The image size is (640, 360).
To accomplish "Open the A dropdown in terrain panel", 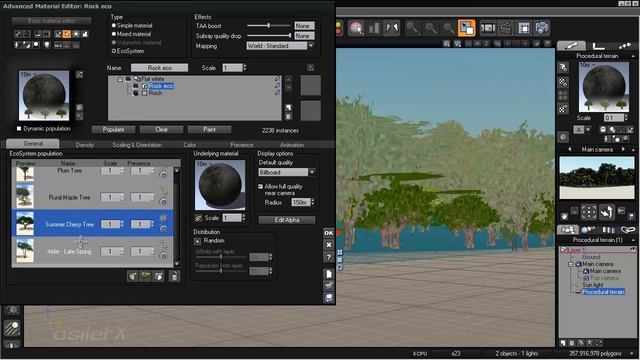I will click(588, 130).
